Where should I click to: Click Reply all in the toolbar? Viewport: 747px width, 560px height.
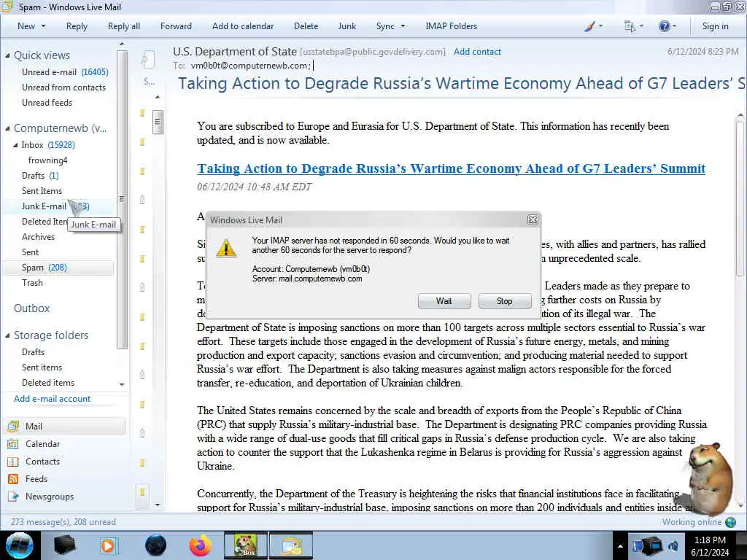(124, 26)
